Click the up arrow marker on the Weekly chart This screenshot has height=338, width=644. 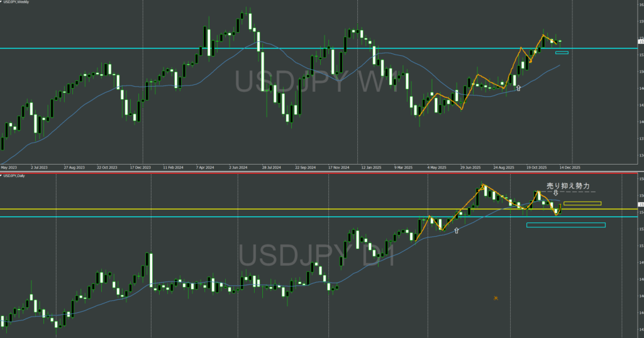(519, 89)
